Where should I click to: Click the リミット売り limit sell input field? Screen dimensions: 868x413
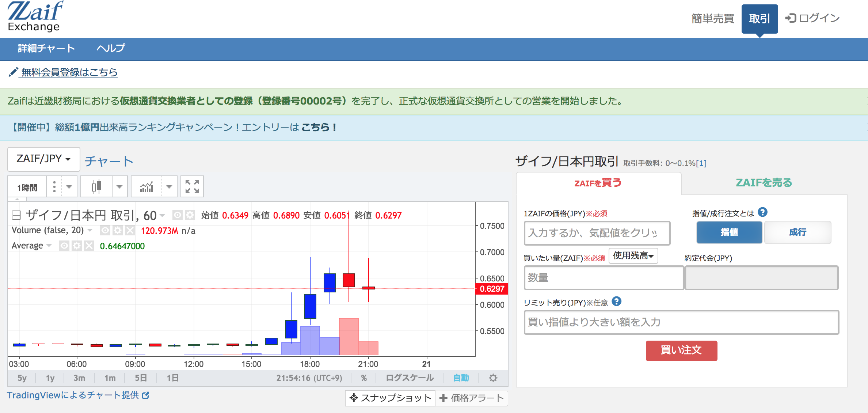[681, 322]
